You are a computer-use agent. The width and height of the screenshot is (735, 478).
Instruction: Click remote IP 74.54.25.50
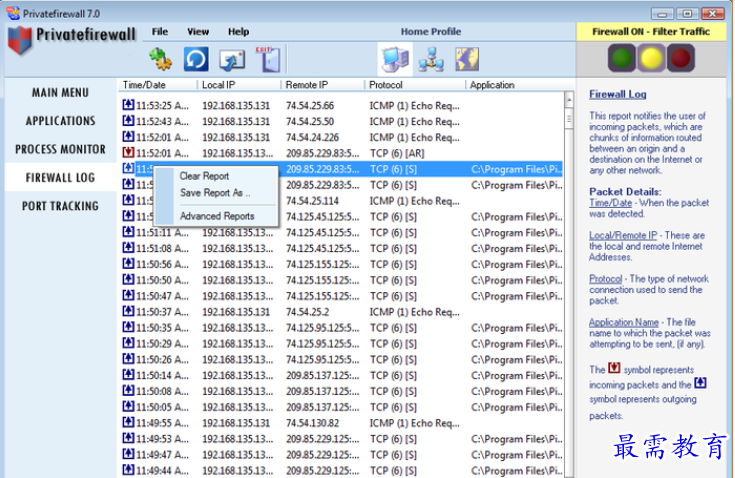coord(310,122)
